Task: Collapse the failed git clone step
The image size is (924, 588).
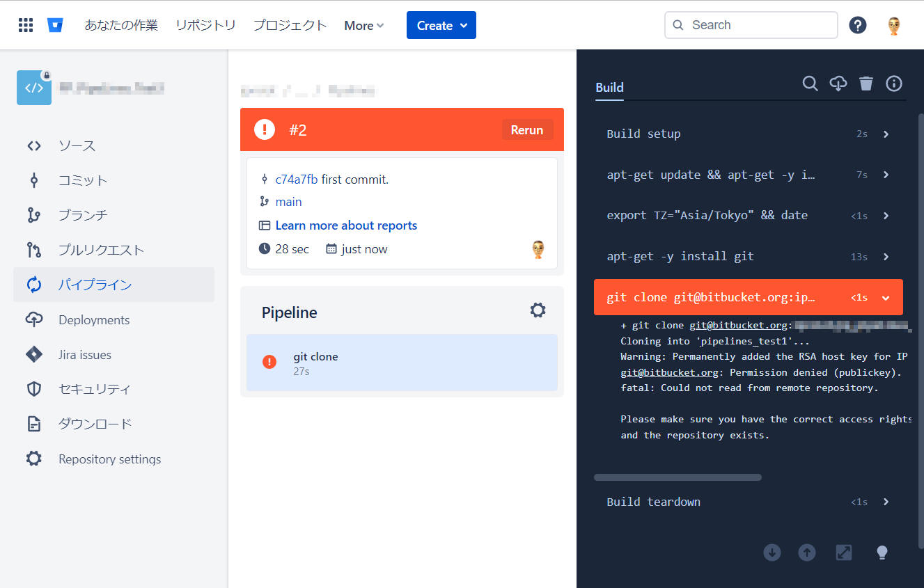Action: 886,298
